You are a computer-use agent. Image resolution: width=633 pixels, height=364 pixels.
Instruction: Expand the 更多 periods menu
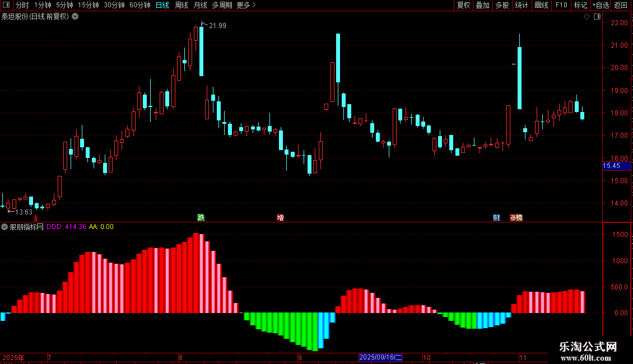pyautogui.click(x=246, y=5)
